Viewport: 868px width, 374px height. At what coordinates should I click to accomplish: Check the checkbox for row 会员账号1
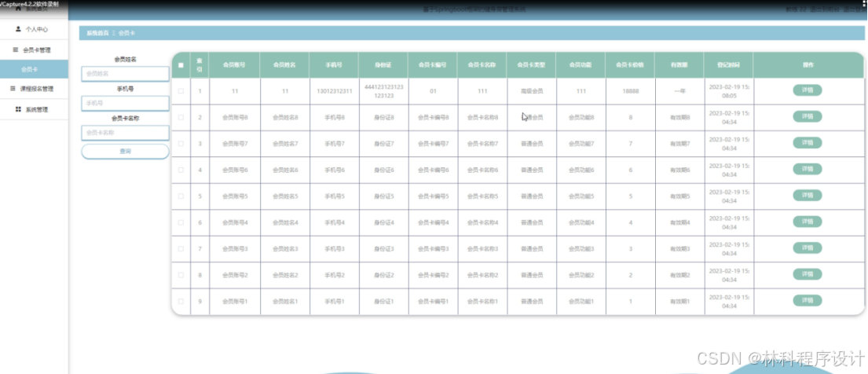coord(181,301)
